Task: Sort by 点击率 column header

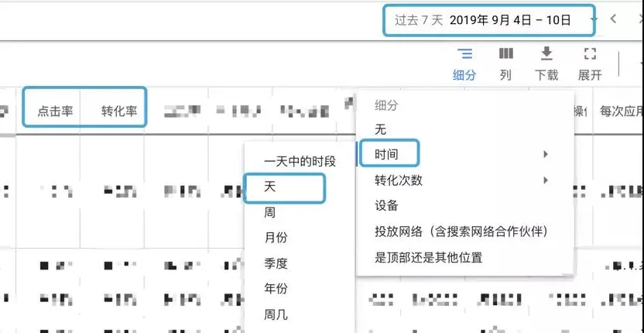Action: click(x=55, y=112)
